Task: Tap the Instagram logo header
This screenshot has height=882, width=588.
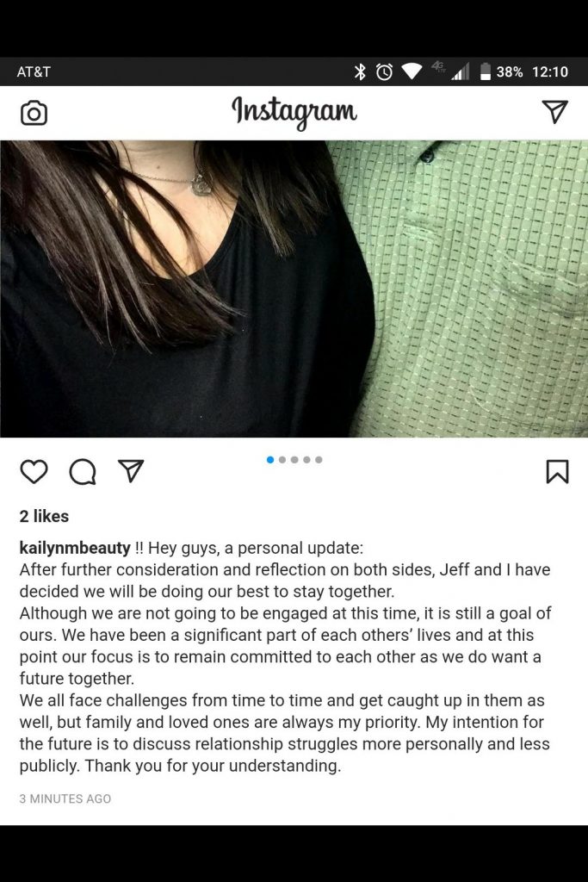Action: (x=294, y=112)
